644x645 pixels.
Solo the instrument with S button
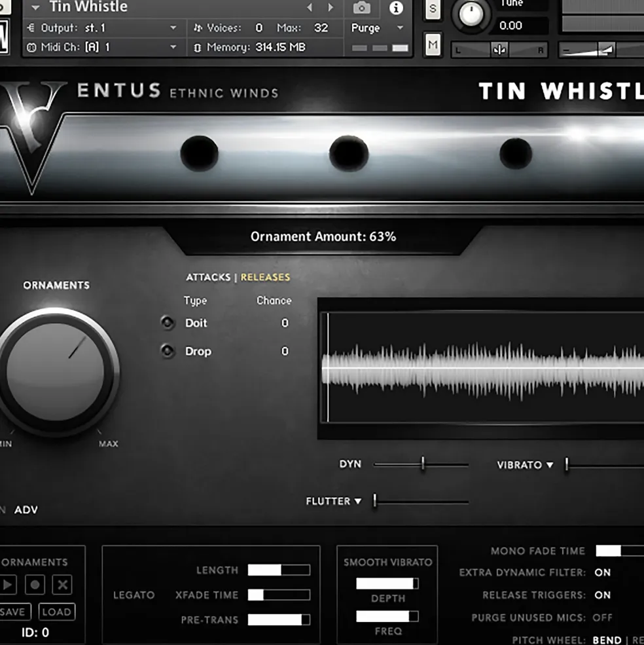[x=433, y=9]
